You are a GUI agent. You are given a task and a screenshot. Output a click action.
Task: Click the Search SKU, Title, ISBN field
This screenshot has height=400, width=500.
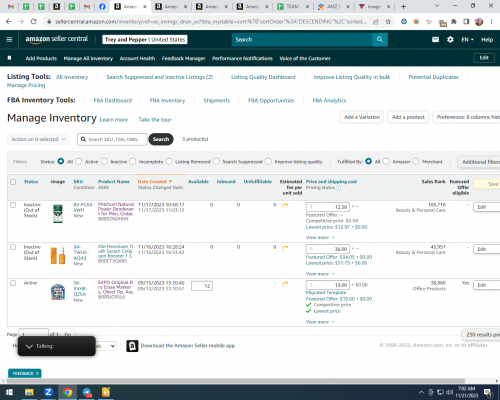click(112, 139)
